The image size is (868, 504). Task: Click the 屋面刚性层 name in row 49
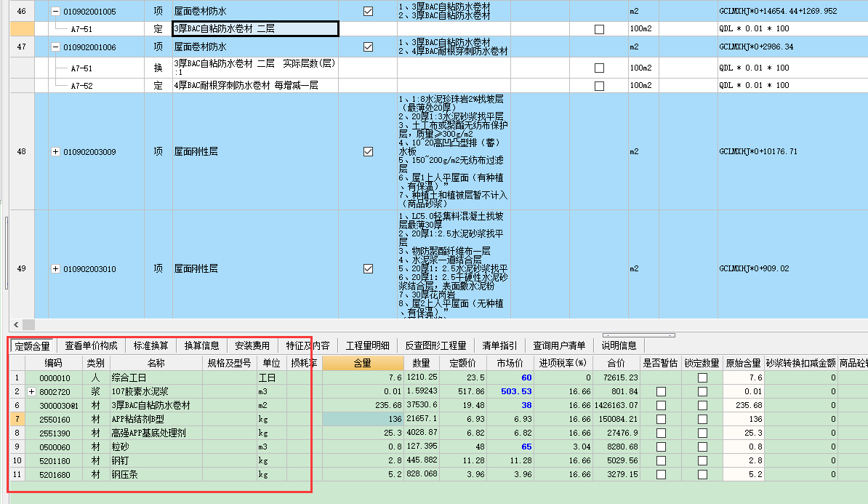pyautogui.click(x=196, y=268)
